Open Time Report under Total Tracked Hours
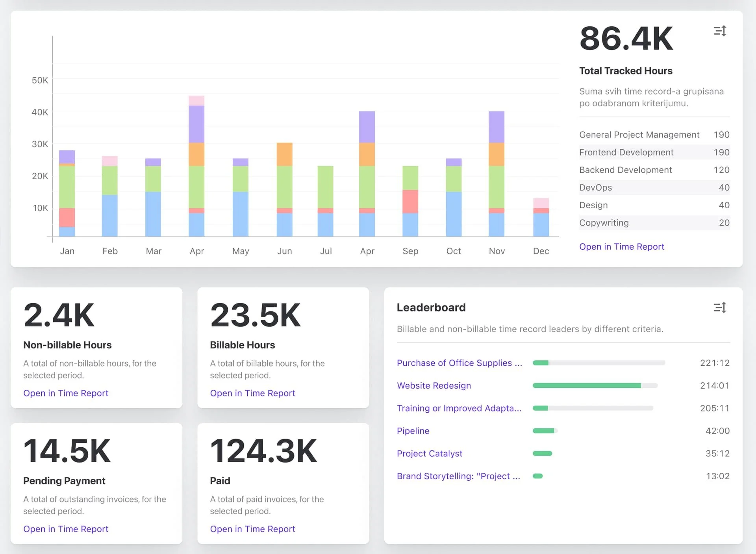The image size is (756, 554). (621, 247)
